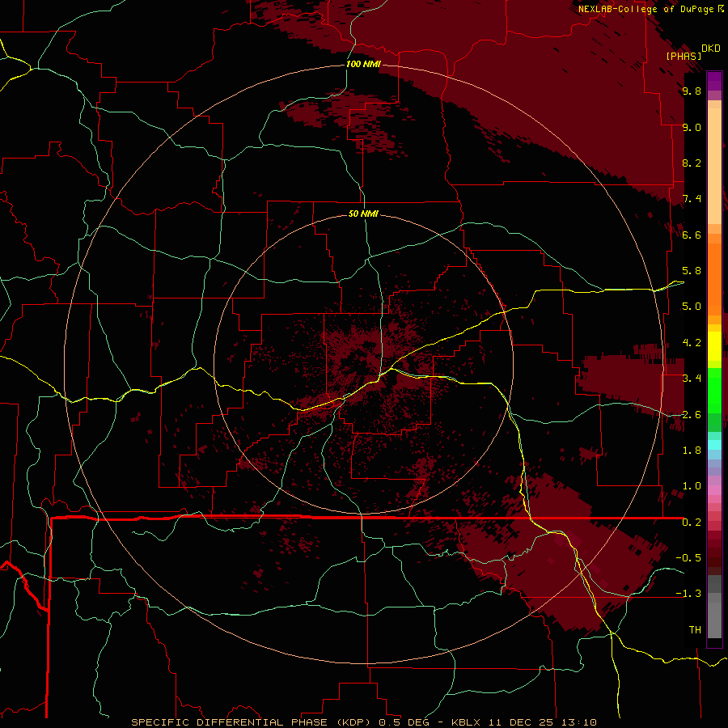The height and width of the screenshot is (728, 728).
Task: Click the dark orange segment of the color bar
Action: click(x=714, y=279)
